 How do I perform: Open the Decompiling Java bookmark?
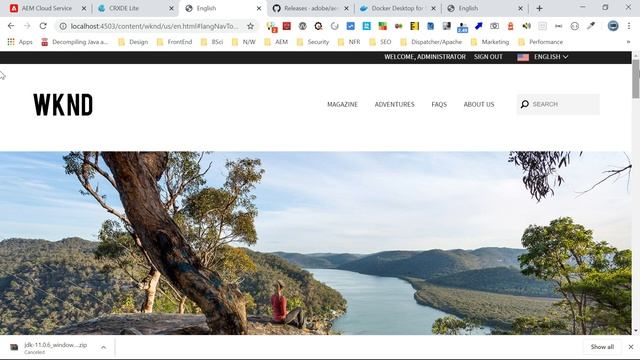(x=75, y=42)
